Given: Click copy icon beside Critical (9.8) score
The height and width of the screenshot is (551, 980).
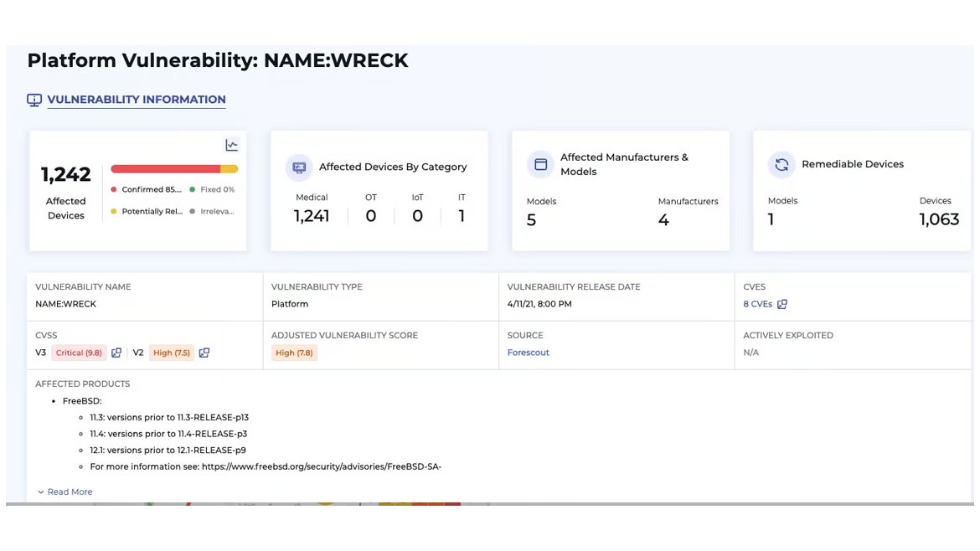Looking at the screenshot, I should pos(116,353).
